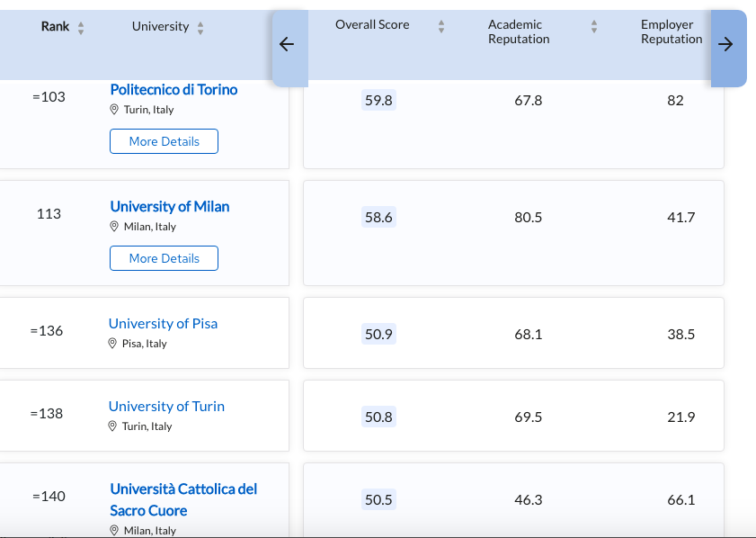Click the right arrow scroll columns button
Viewport: 756px width, 538px height.
coord(726,45)
